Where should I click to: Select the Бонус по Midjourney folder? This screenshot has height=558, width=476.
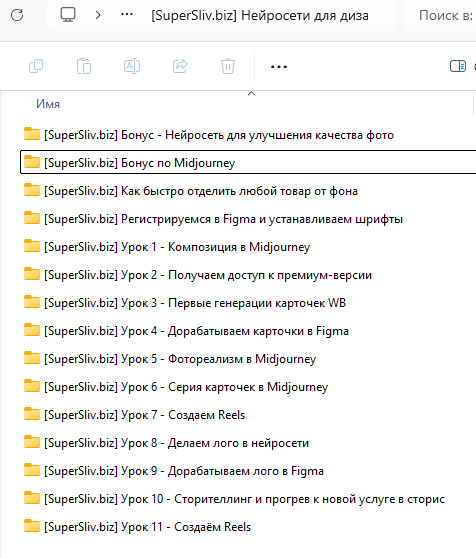coord(248,162)
